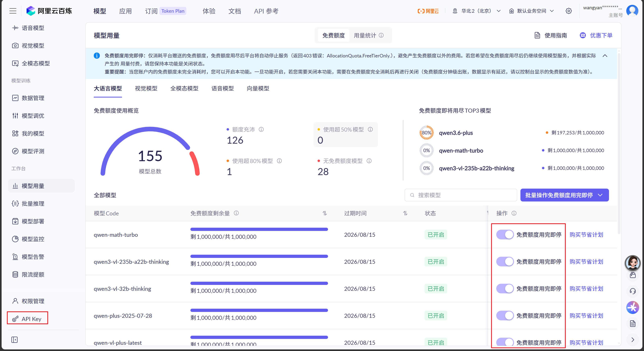
Task: Switch to the 向量模型 tab
Action: 258,88
